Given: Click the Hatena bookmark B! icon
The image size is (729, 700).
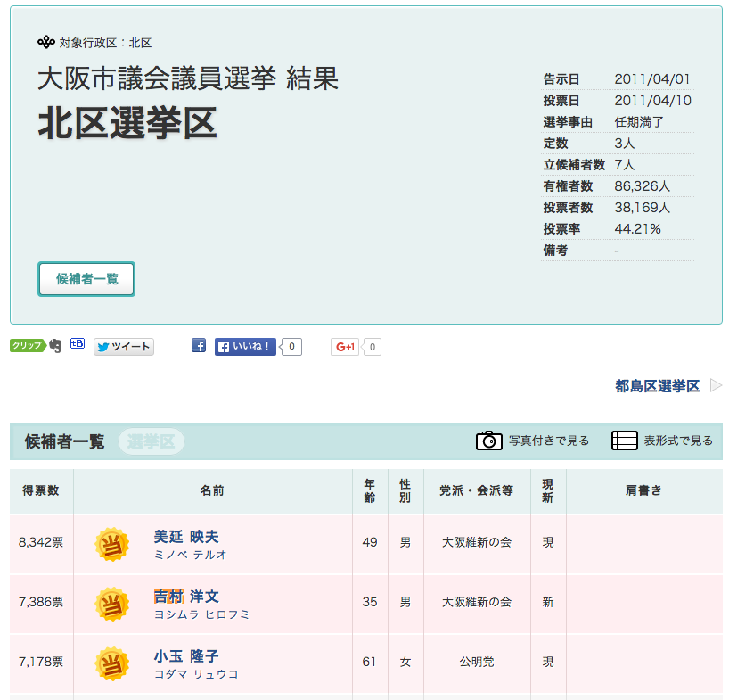Looking at the screenshot, I should (78, 344).
